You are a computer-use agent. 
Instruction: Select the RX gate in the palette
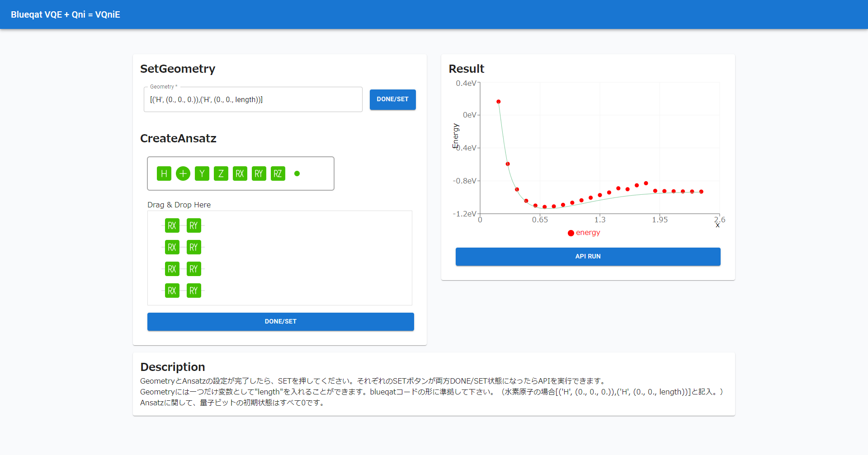[240, 174]
